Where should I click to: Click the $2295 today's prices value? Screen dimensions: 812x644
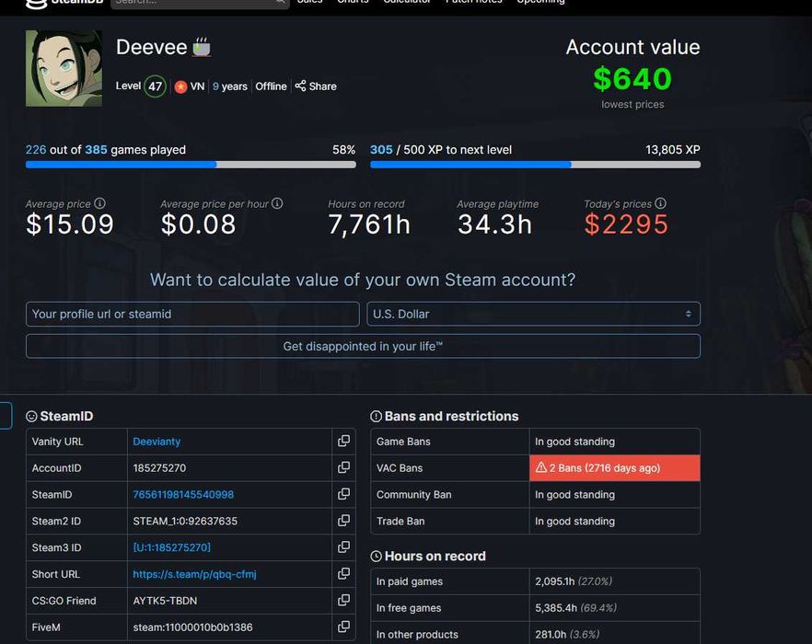626,224
